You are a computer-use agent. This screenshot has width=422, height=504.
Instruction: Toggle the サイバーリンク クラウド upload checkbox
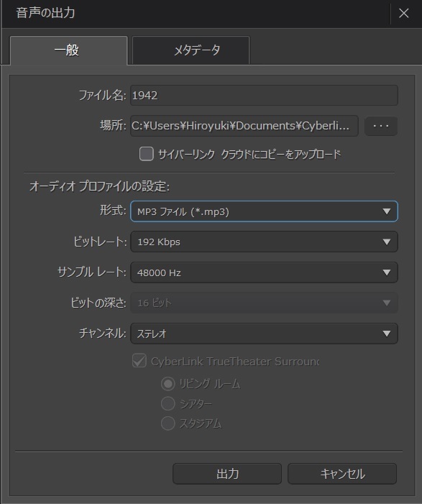click(146, 154)
